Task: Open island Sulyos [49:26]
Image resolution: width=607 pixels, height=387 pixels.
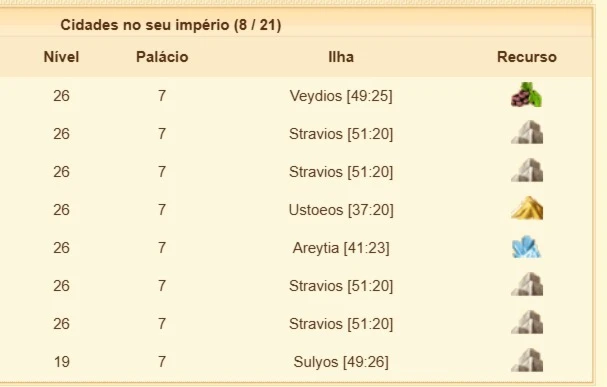Action: [x=341, y=362]
